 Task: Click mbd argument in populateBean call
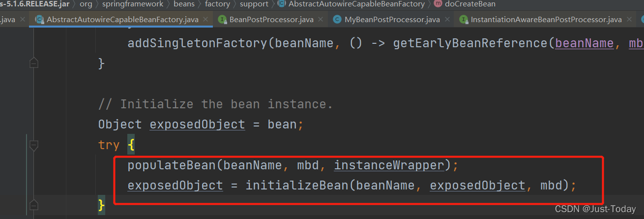308,165
